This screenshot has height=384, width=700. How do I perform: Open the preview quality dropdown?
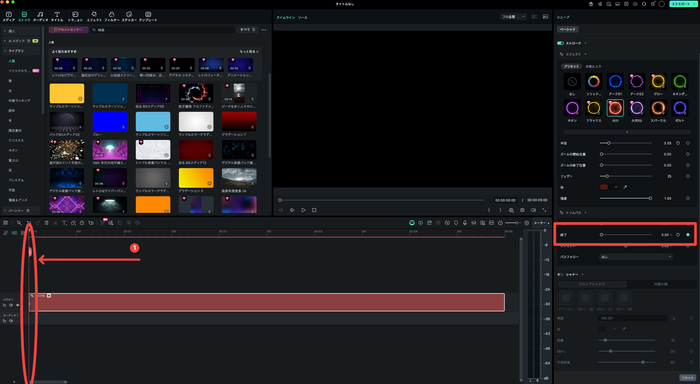point(513,17)
